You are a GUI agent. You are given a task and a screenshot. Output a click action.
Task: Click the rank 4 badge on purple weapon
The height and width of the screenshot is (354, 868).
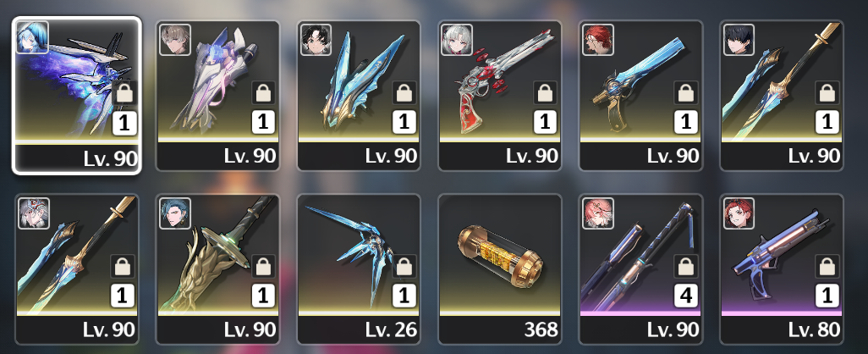686,296
